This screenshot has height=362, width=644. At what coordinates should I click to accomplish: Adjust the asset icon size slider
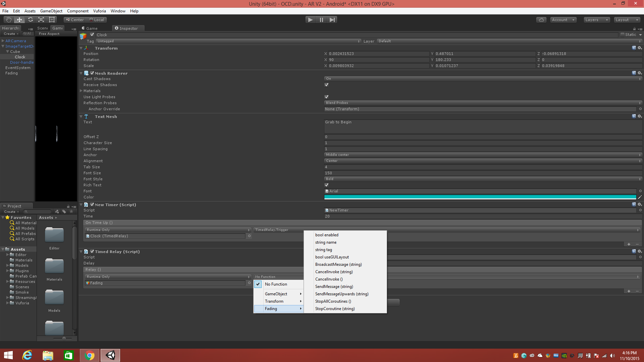(64, 339)
